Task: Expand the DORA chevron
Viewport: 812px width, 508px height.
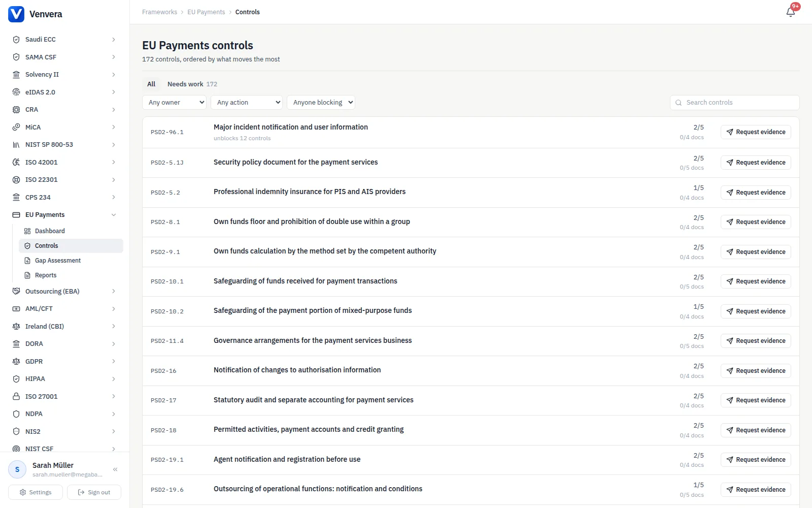Action: [x=114, y=344]
